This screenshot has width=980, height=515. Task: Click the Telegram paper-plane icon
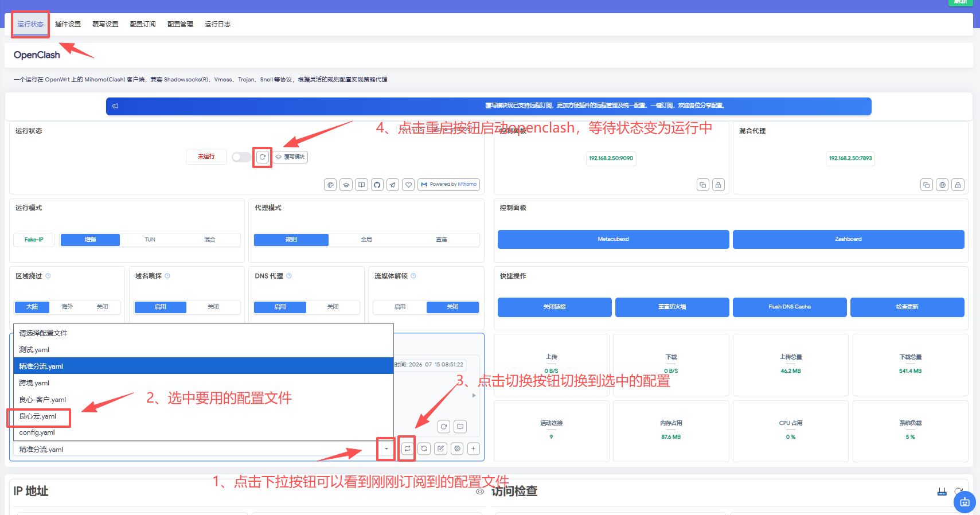point(393,185)
